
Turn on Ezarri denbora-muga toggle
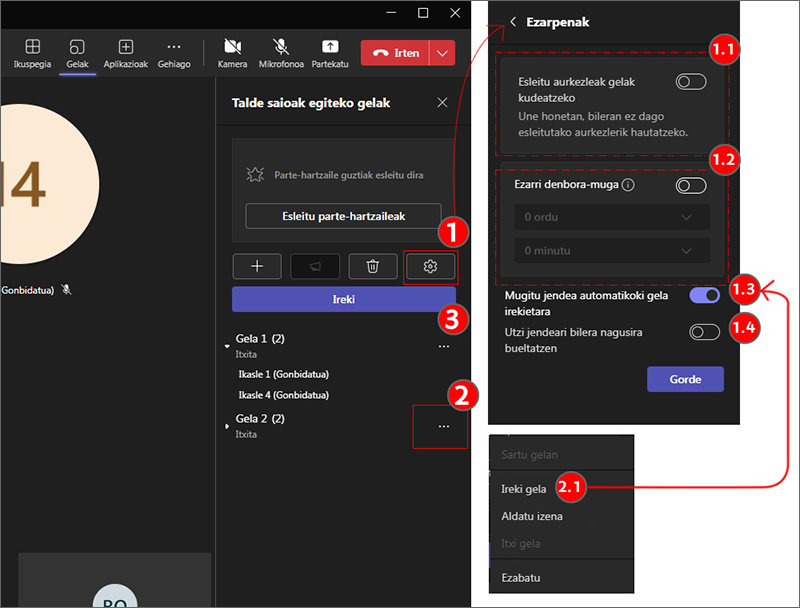[x=690, y=185]
